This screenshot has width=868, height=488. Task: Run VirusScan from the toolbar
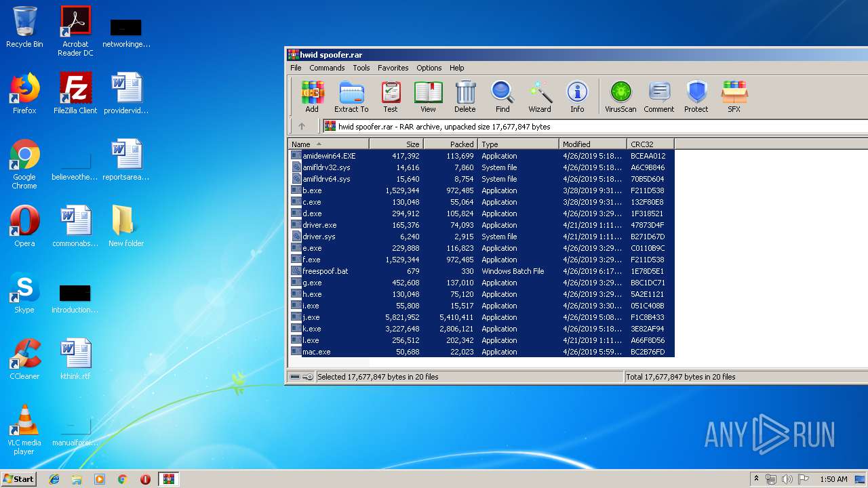click(x=620, y=96)
